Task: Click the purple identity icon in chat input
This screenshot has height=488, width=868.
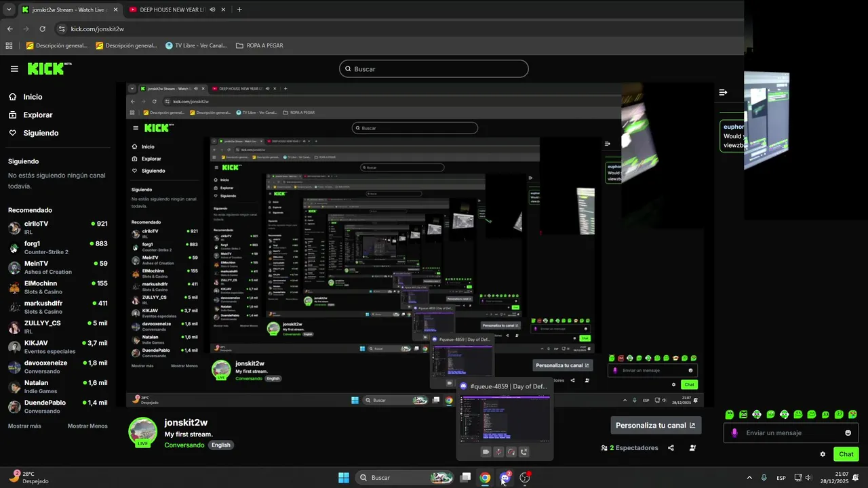Action: click(734, 433)
